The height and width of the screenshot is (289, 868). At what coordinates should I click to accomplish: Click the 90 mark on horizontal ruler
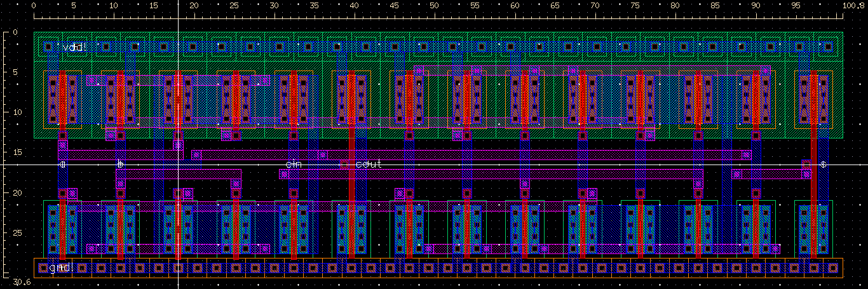click(756, 6)
